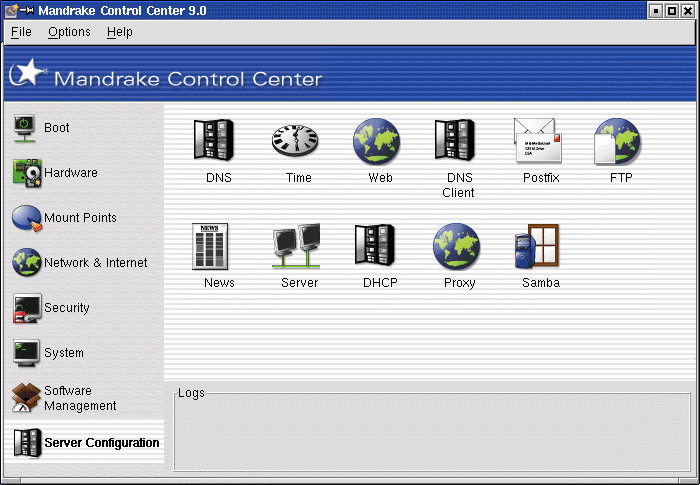Launch the Web server globe icon

click(376, 141)
